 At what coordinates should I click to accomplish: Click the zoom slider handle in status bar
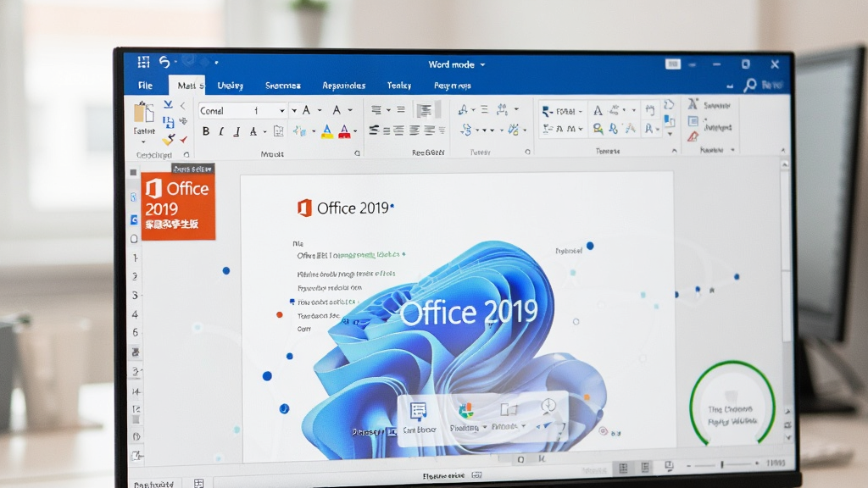(x=722, y=465)
